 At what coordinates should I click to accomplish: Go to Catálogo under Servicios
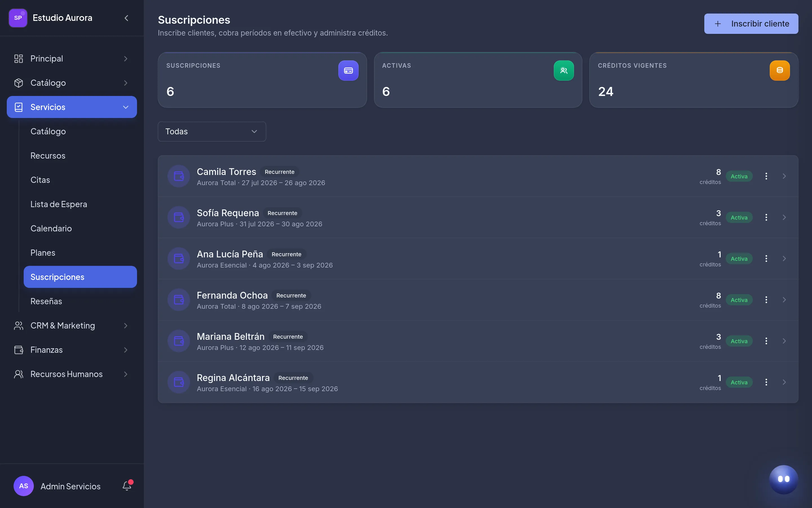(x=80, y=131)
